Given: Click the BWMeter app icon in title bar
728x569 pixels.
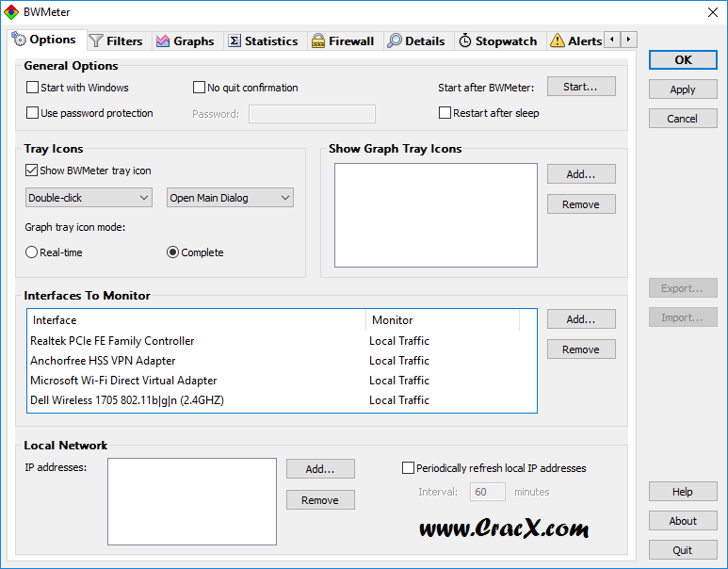Looking at the screenshot, I should tap(11, 12).
